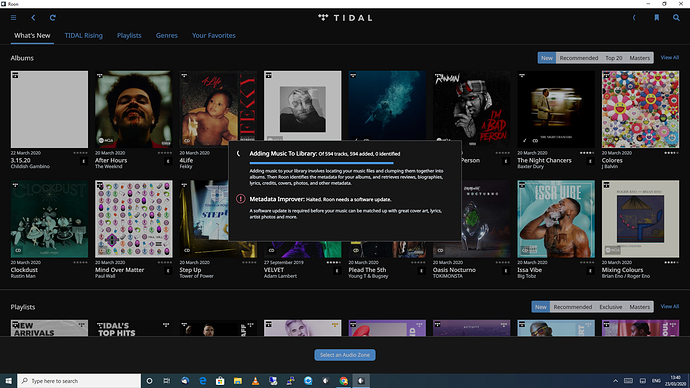
Task: Click artist name Brian Eno / Roger Eno
Action: (626, 276)
